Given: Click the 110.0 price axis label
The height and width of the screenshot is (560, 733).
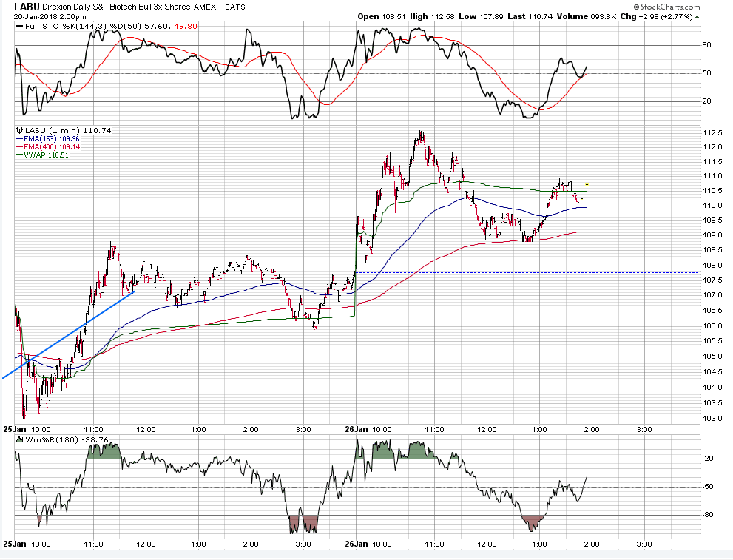Looking at the screenshot, I should tap(712, 205).
